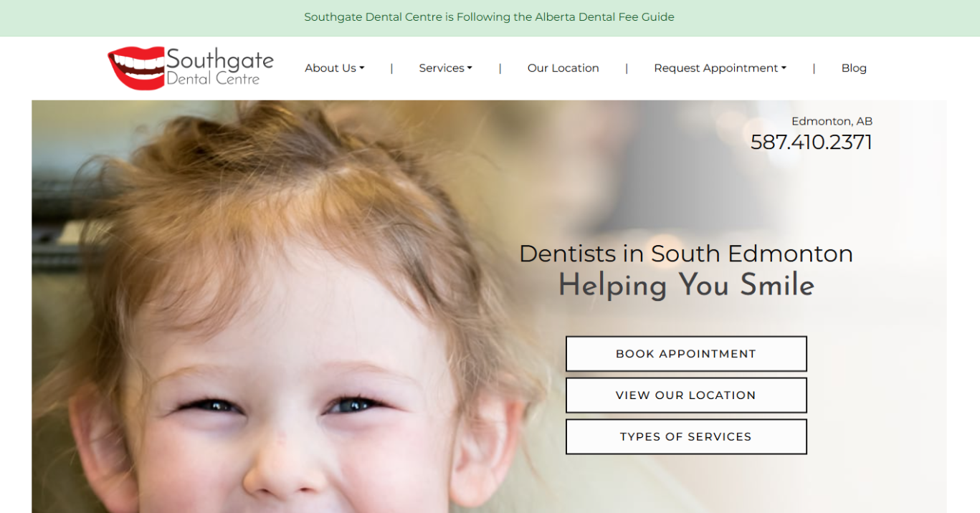The image size is (980, 513).
Task: Go to Our Location page
Action: (x=563, y=68)
